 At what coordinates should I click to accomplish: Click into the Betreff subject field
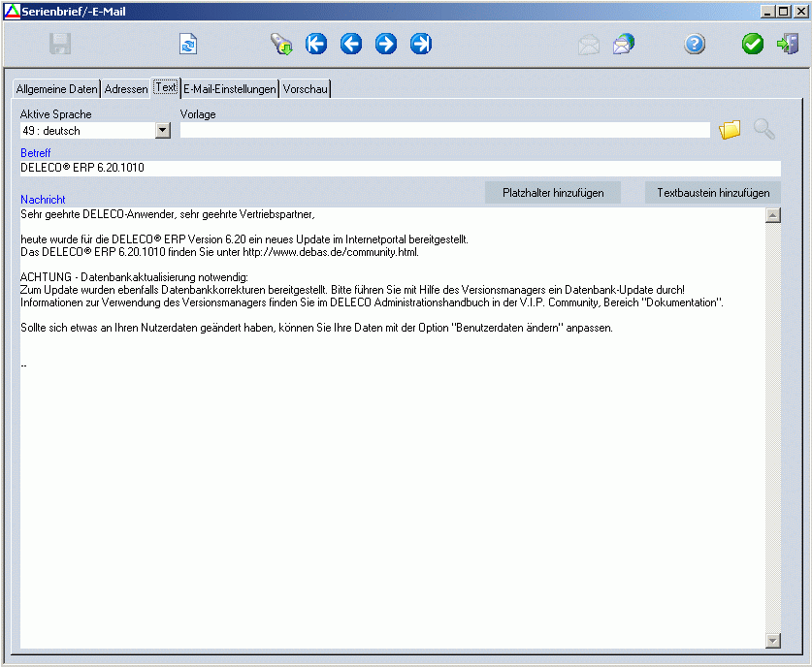[x=400, y=168]
